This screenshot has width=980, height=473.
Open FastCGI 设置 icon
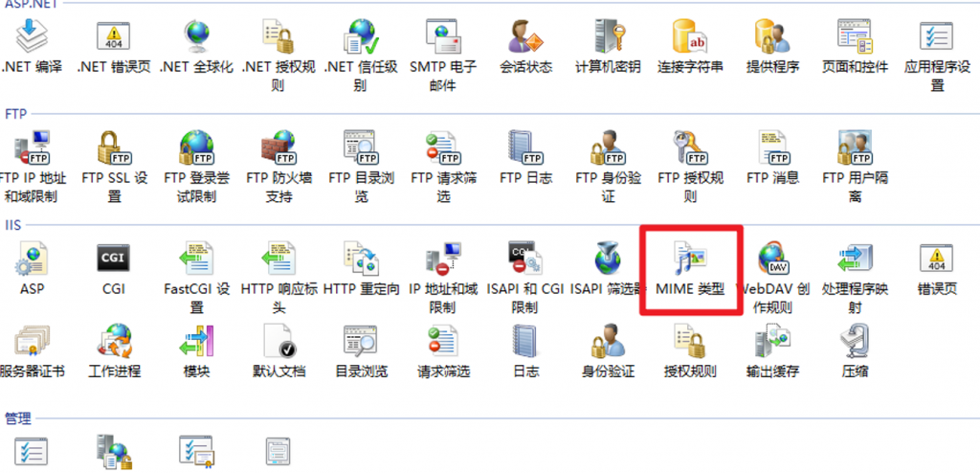tap(196, 259)
